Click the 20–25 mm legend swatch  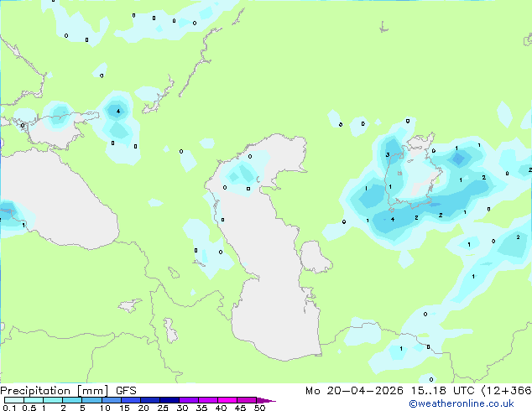tap(150, 400)
